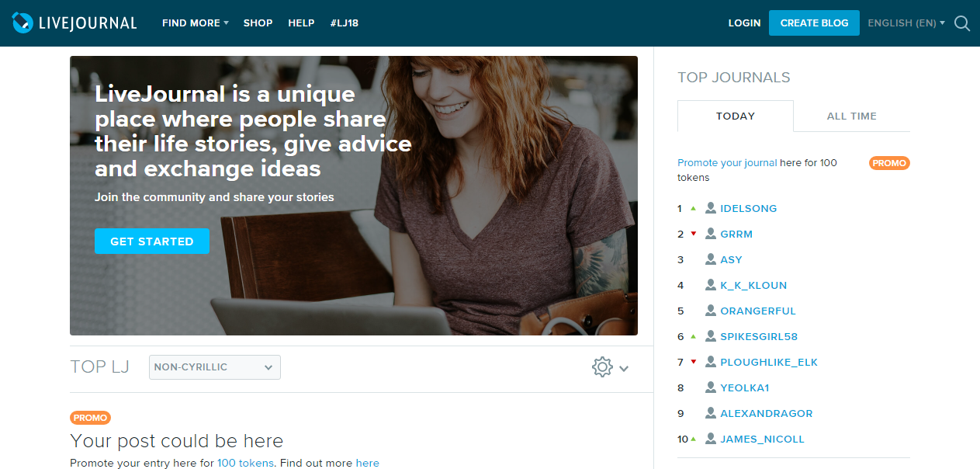Image resolution: width=980 pixels, height=469 pixels.
Task: Open the Non-Cyrillic filter dropdown
Action: [215, 367]
